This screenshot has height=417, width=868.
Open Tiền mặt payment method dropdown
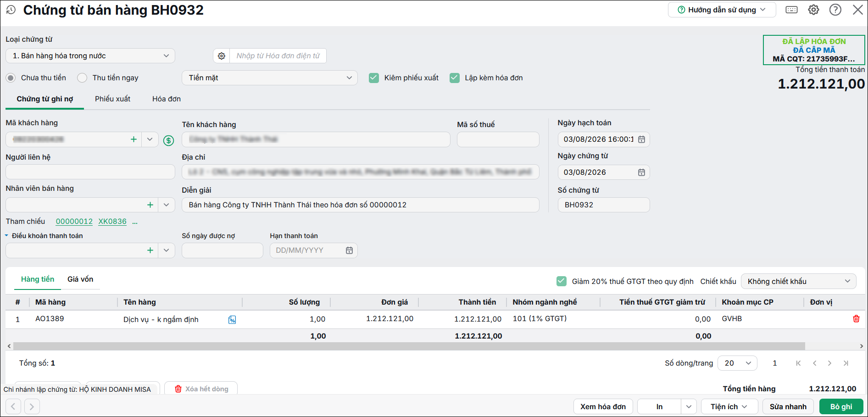[270, 78]
